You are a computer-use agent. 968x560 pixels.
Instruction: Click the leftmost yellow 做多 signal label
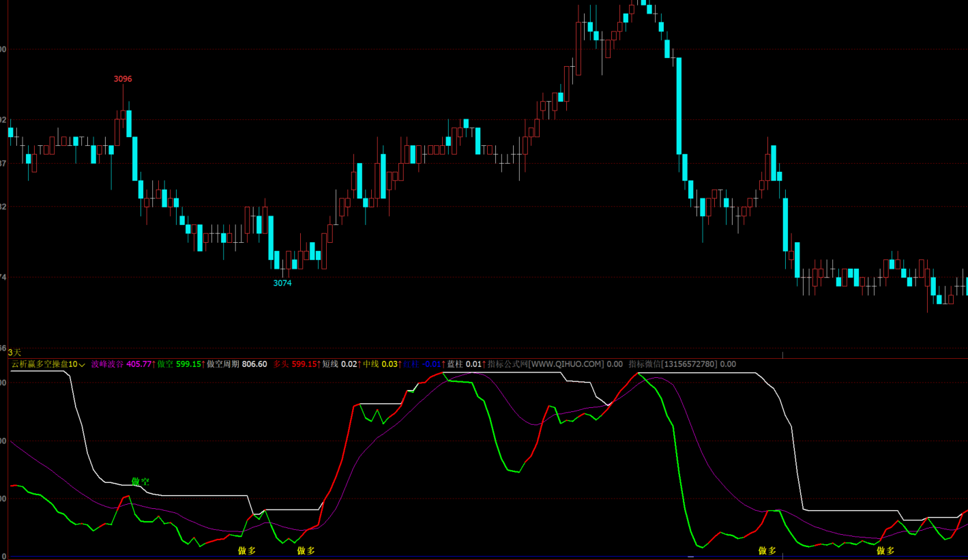coord(247,550)
